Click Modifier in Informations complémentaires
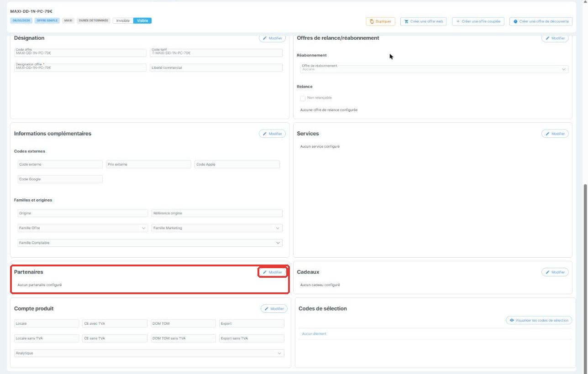 pyautogui.click(x=273, y=134)
